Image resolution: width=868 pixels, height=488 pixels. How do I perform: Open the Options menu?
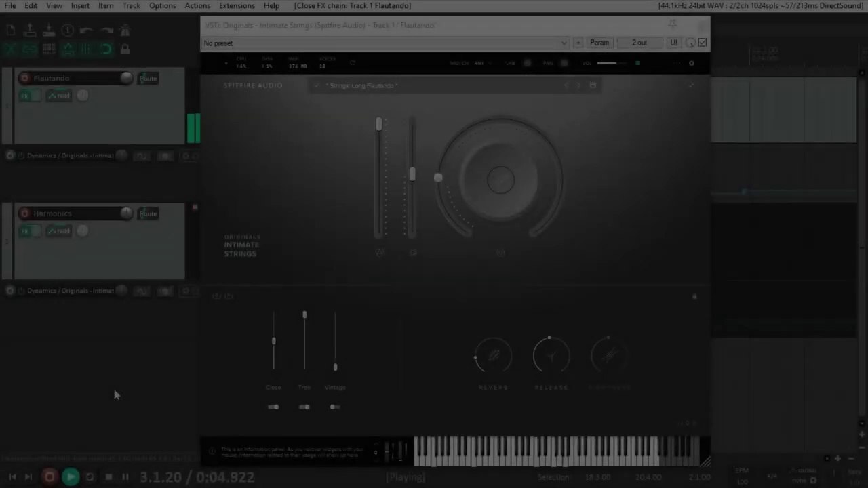coord(163,5)
